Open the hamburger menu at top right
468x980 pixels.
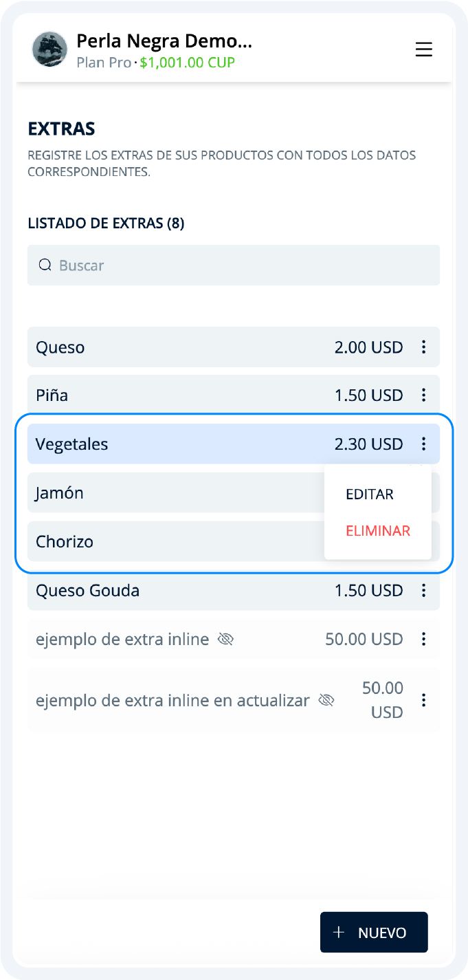[424, 50]
